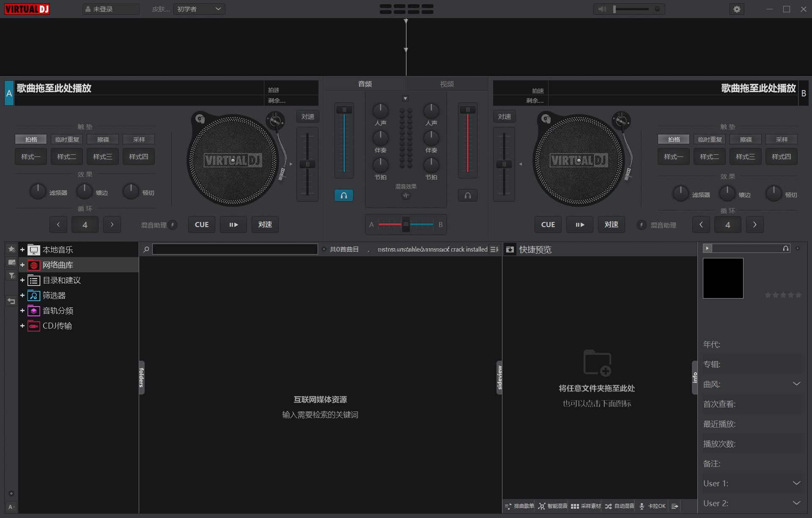Select deck A 临时重复 pad mode
Image resolution: width=812 pixels, height=518 pixels.
pyautogui.click(x=67, y=140)
